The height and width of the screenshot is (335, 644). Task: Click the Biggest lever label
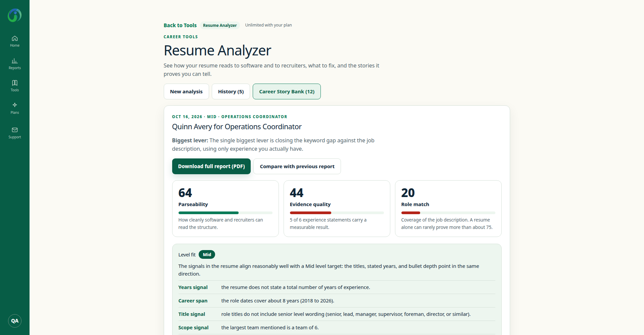[190, 141]
